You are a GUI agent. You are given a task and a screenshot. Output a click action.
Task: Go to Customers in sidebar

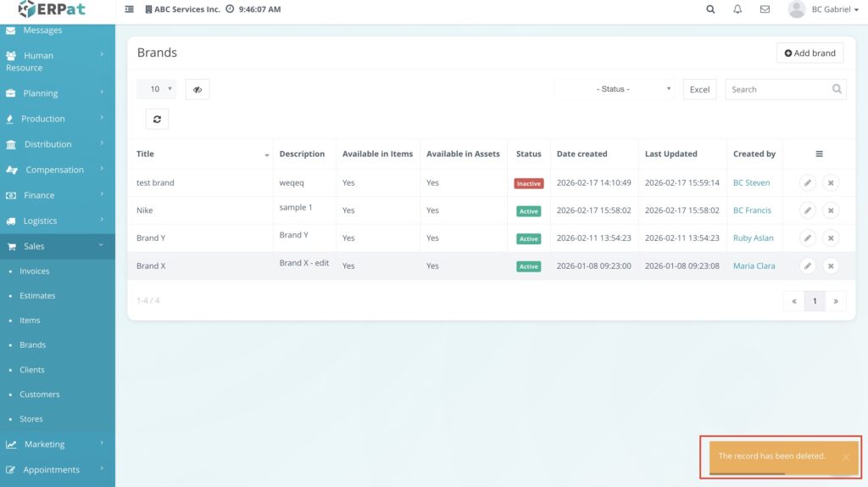pyautogui.click(x=40, y=395)
